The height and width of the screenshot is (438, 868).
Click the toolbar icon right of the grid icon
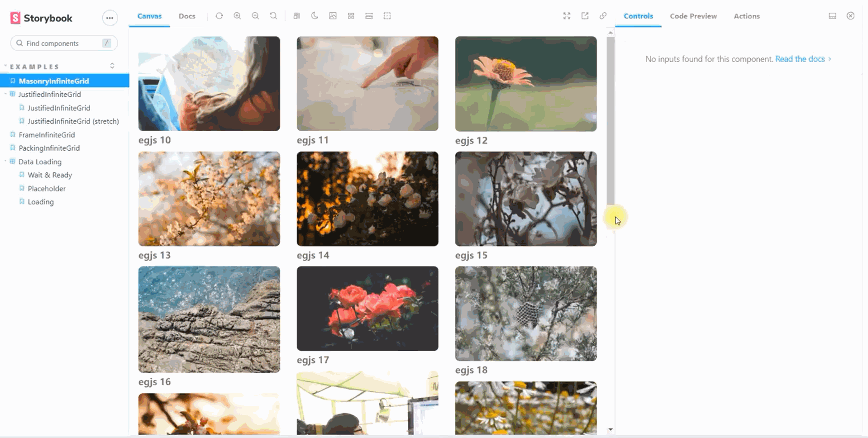(x=369, y=16)
